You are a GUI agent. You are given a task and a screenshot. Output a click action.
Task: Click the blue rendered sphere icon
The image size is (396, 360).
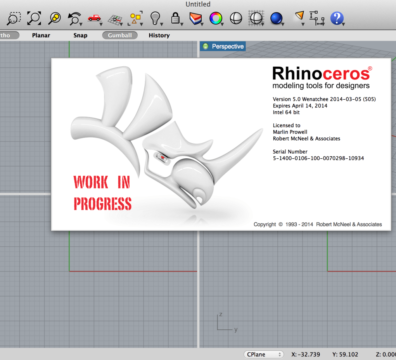pos(277,19)
